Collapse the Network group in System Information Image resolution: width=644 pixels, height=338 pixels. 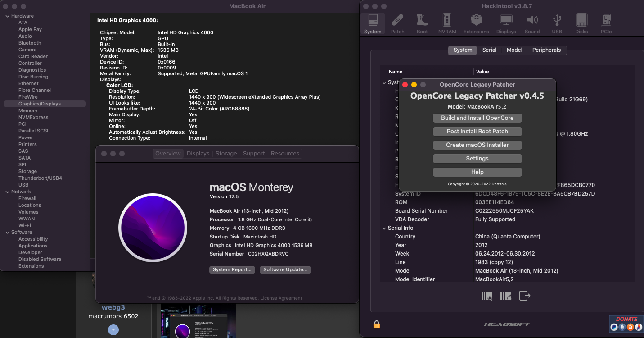point(7,192)
